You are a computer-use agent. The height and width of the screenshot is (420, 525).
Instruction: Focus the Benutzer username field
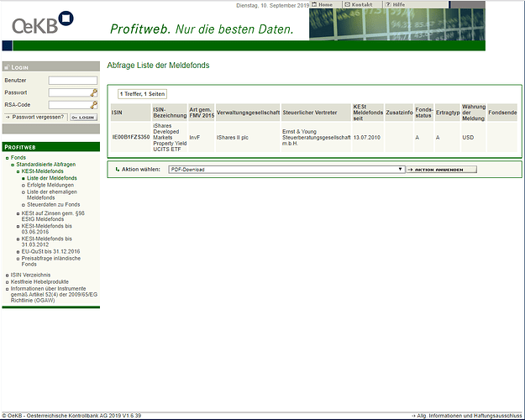point(72,81)
